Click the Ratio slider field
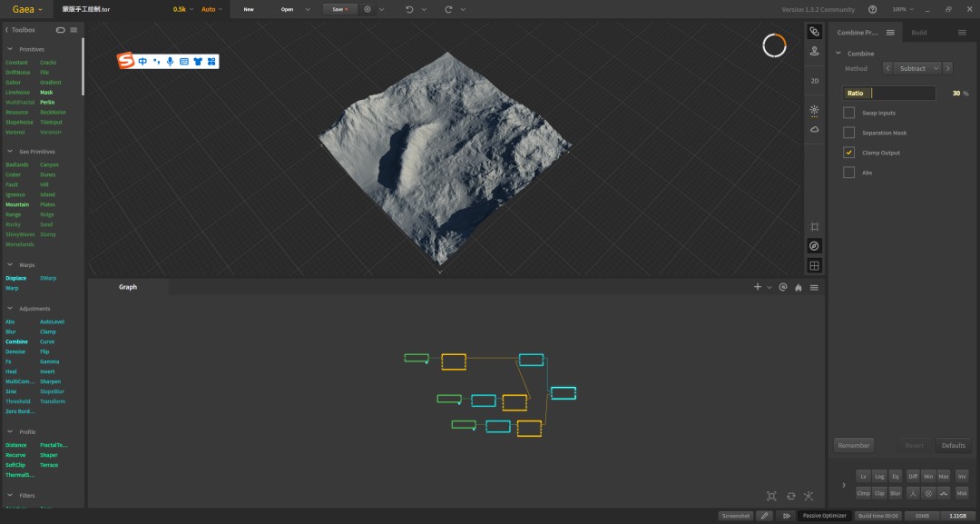 tap(888, 94)
